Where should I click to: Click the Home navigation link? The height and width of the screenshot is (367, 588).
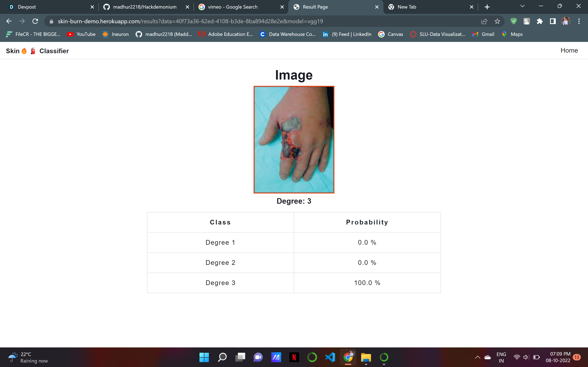pyautogui.click(x=569, y=50)
